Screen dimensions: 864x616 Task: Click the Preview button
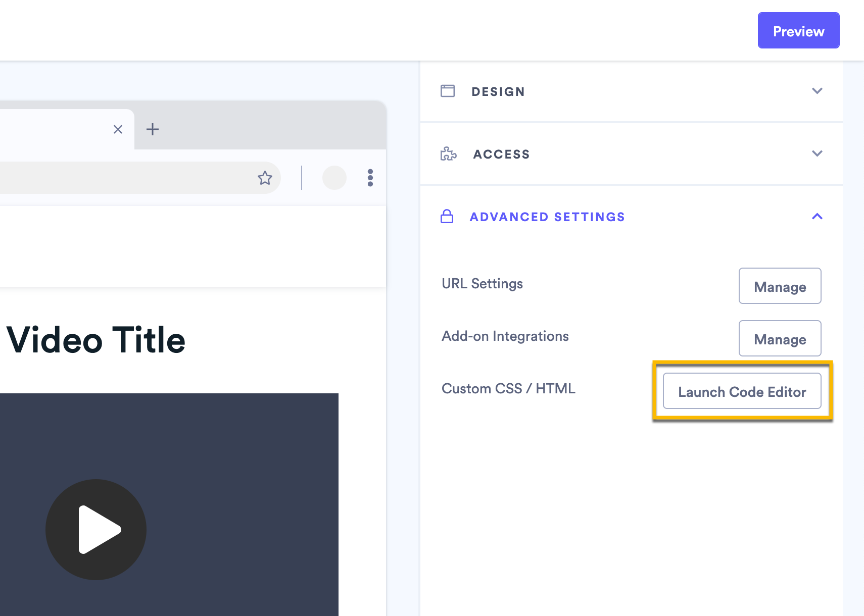(798, 30)
